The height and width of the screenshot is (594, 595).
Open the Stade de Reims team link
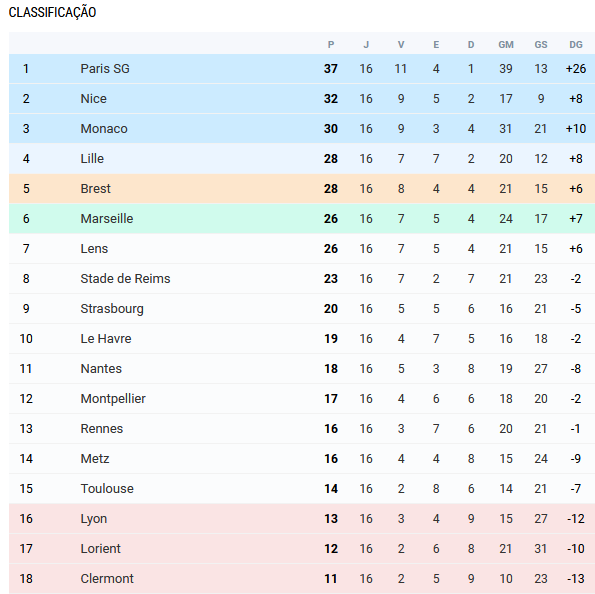pyautogui.click(x=125, y=279)
